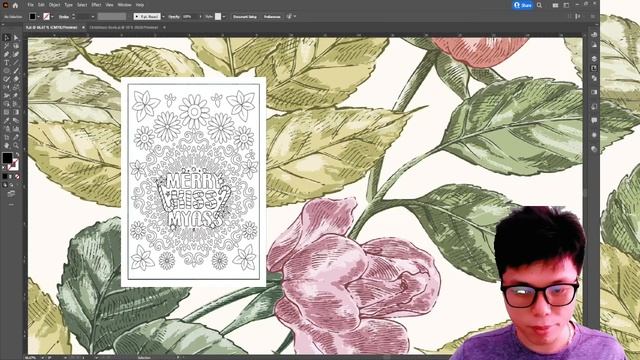
Task: Expand the Opacity slider arrow
Action: click(x=200, y=17)
